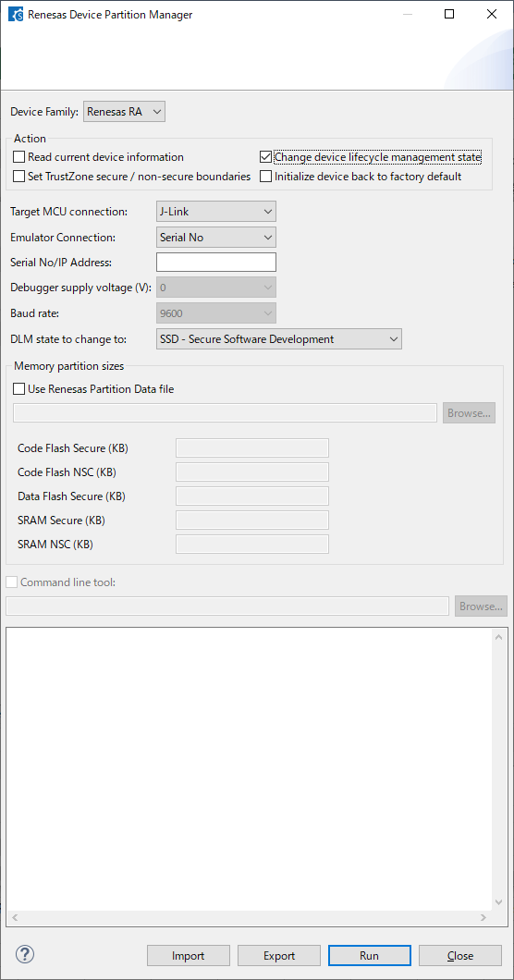Viewport: 514px width, 980px height.
Task: Click the Renesas app icon in title bar
Action: (x=15, y=15)
